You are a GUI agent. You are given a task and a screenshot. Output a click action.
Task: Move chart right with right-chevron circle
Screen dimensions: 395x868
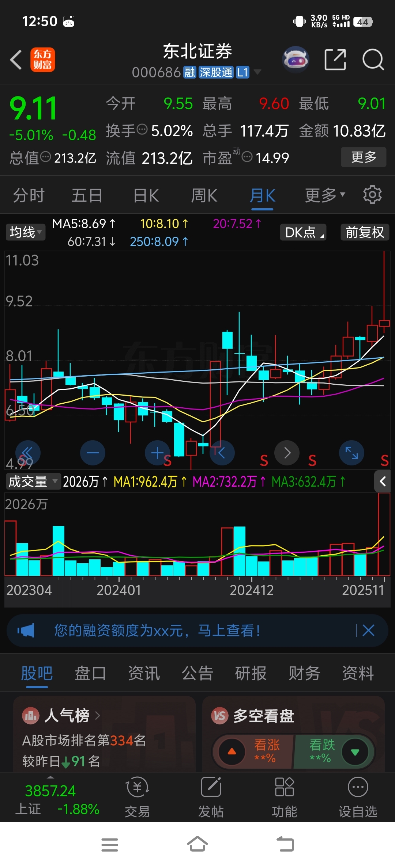[x=287, y=453]
